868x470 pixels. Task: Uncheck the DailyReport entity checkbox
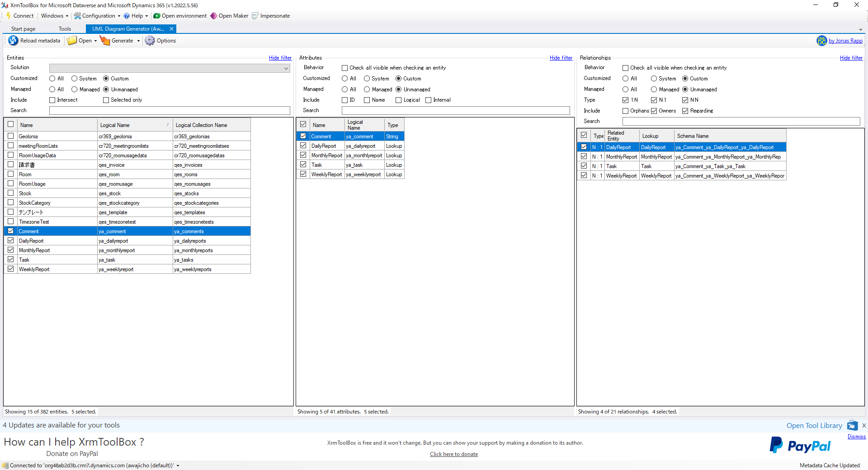[11, 240]
